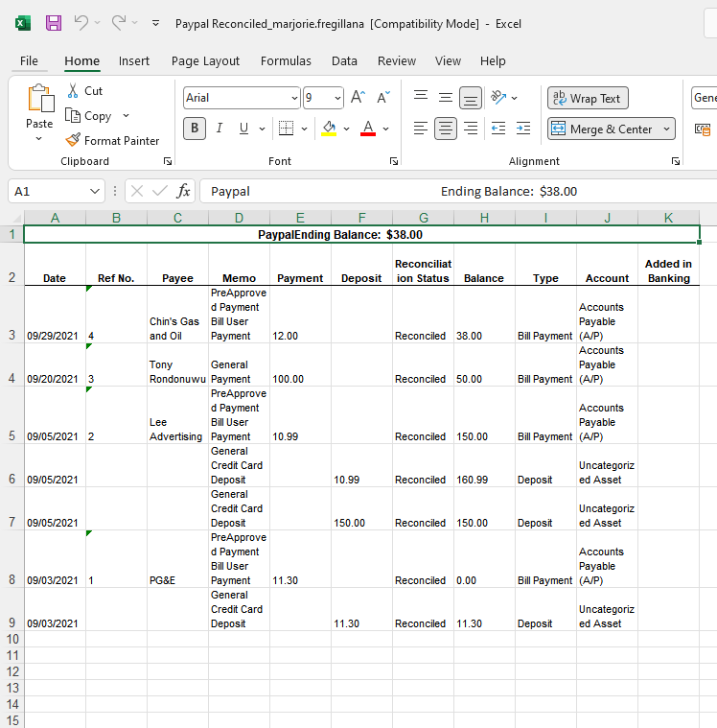Viewport: 717px width, 728px height.
Task: Click Select All corner triangle
Action: 15,218
